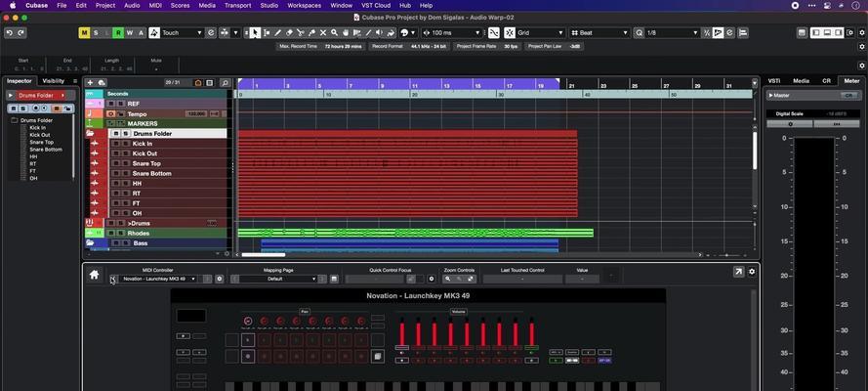The height and width of the screenshot is (391, 868).
Task: Switch to the VSTi tab
Action: click(774, 81)
